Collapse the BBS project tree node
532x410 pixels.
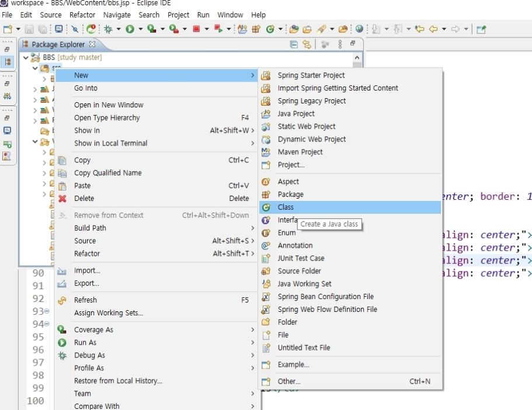click(26, 58)
